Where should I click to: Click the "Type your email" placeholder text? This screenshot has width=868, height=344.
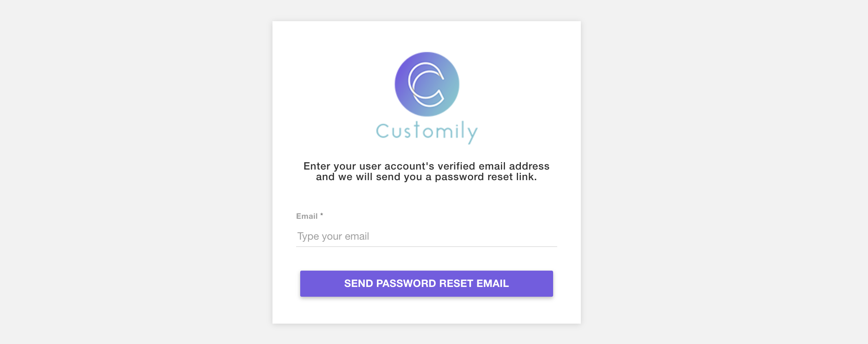point(333,236)
